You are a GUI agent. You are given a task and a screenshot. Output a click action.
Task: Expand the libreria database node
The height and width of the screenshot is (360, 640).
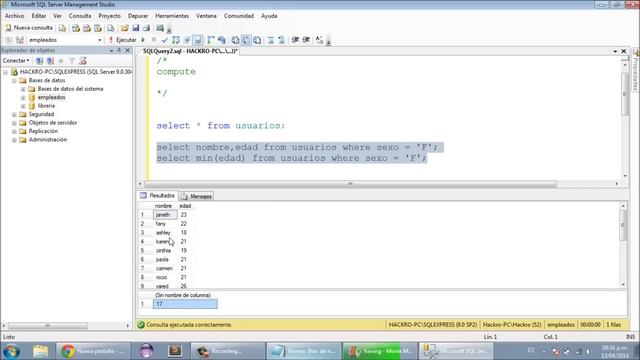tap(23, 106)
